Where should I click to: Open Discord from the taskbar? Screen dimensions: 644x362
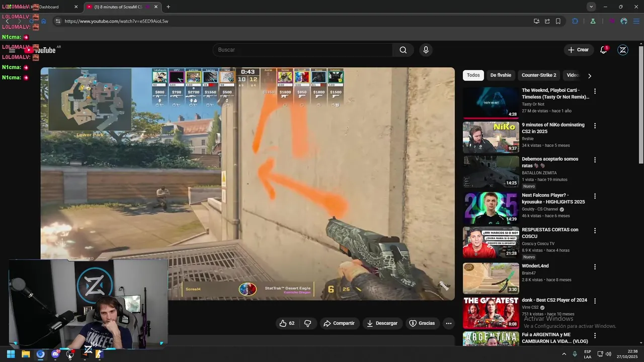55,354
